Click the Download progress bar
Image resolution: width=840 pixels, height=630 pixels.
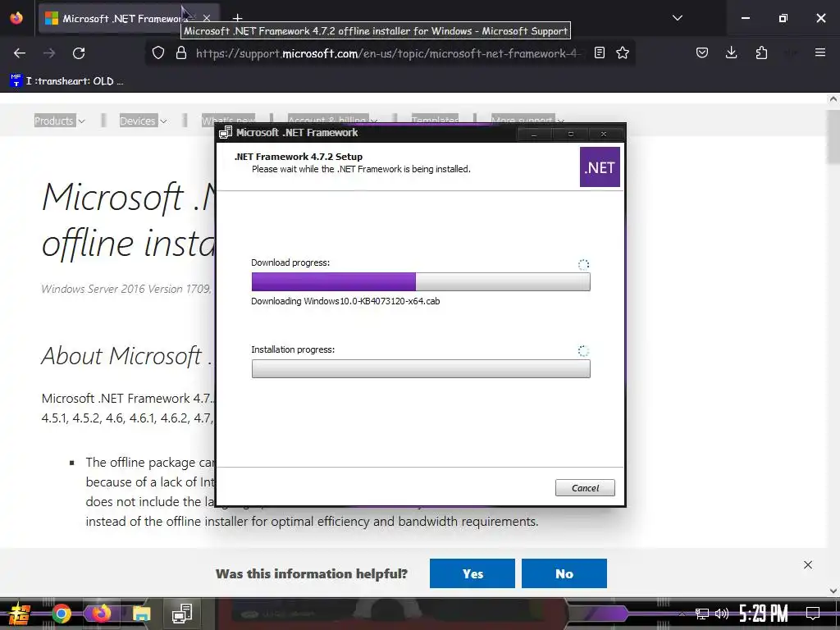(x=421, y=282)
